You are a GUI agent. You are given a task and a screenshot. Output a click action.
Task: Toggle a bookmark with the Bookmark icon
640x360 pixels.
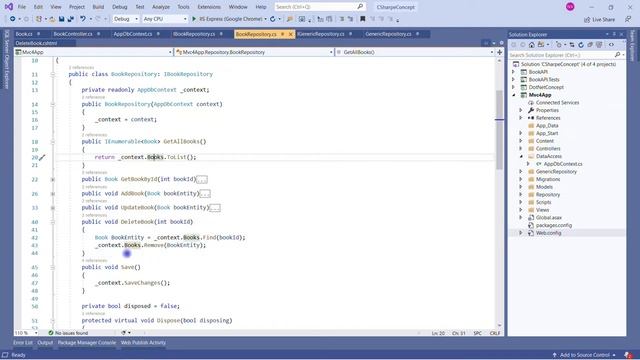click(x=362, y=19)
